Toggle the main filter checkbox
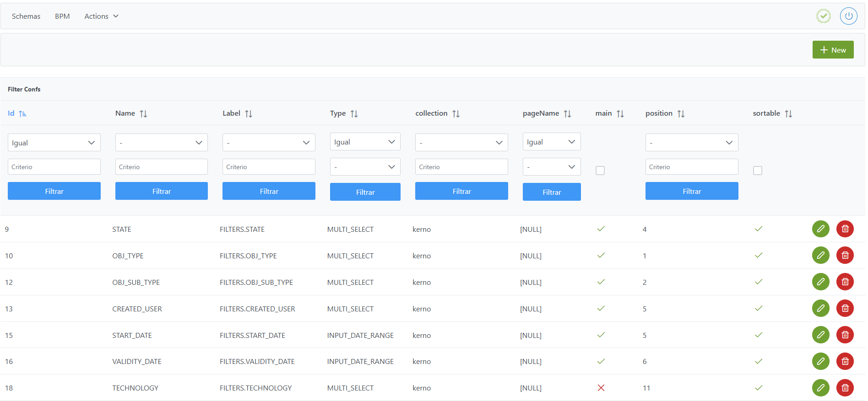Viewport: 868px width, 401px height. coord(600,171)
